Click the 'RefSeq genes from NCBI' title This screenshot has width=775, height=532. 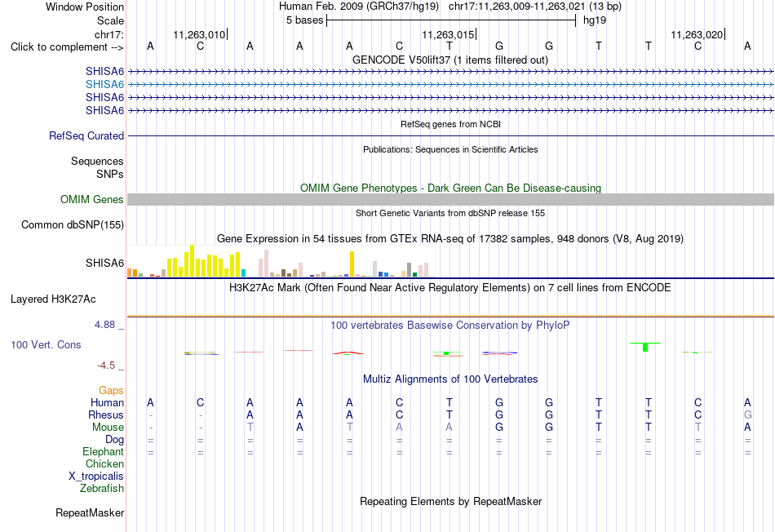[x=451, y=124]
